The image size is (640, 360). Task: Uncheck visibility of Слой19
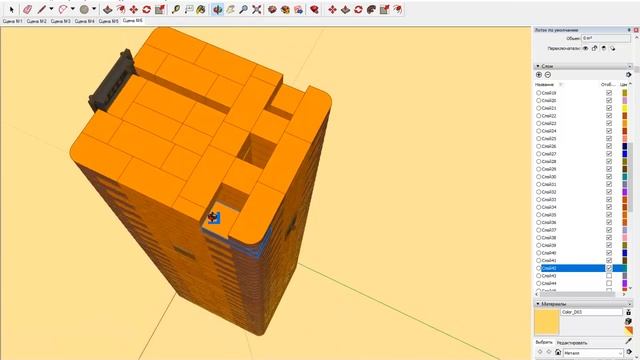click(x=609, y=93)
